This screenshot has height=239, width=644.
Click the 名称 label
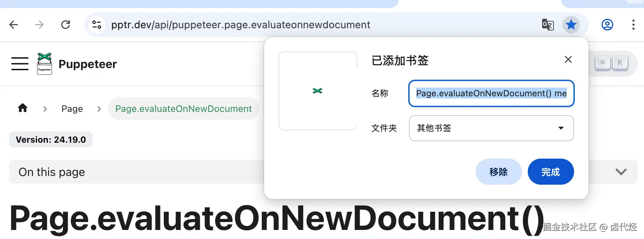coord(380,93)
